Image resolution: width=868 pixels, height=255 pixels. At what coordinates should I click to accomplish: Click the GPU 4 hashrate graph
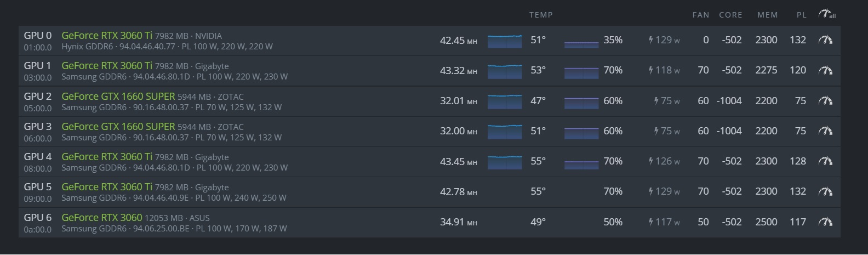click(505, 162)
